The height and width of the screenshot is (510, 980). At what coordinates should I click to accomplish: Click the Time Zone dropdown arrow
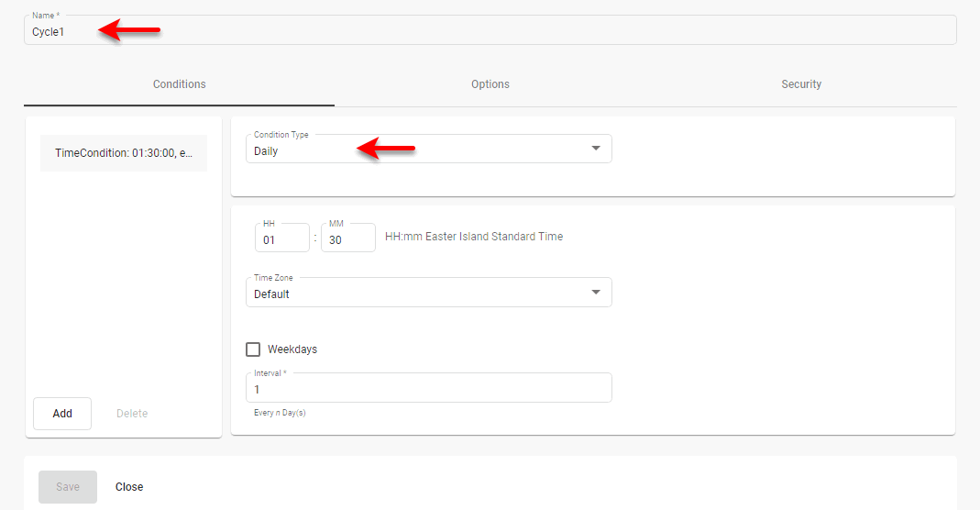(x=596, y=293)
